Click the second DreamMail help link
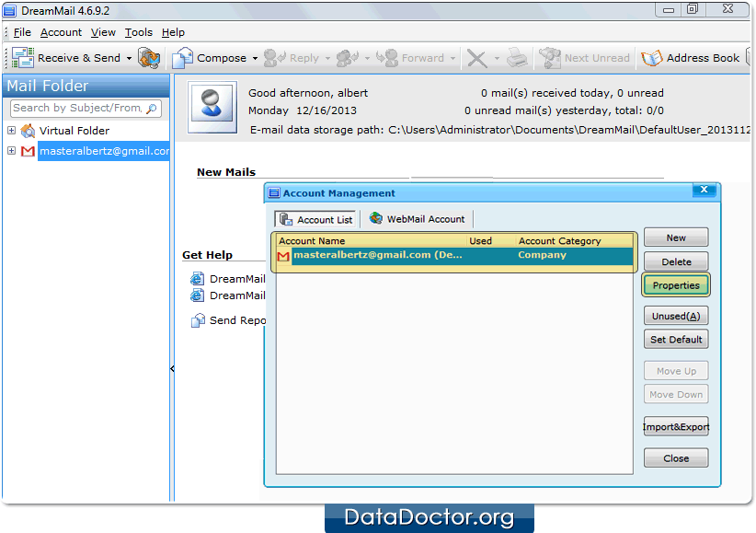 click(237, 295)
